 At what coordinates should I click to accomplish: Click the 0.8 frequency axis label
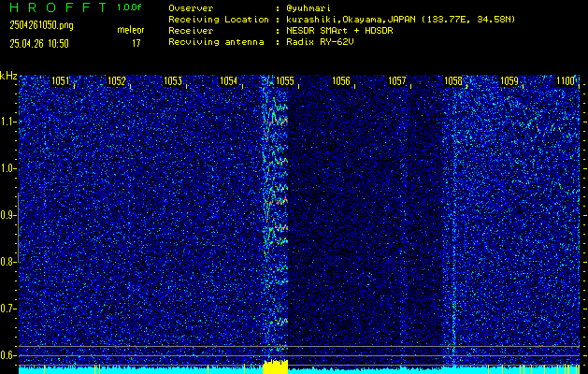click(7, 262)
